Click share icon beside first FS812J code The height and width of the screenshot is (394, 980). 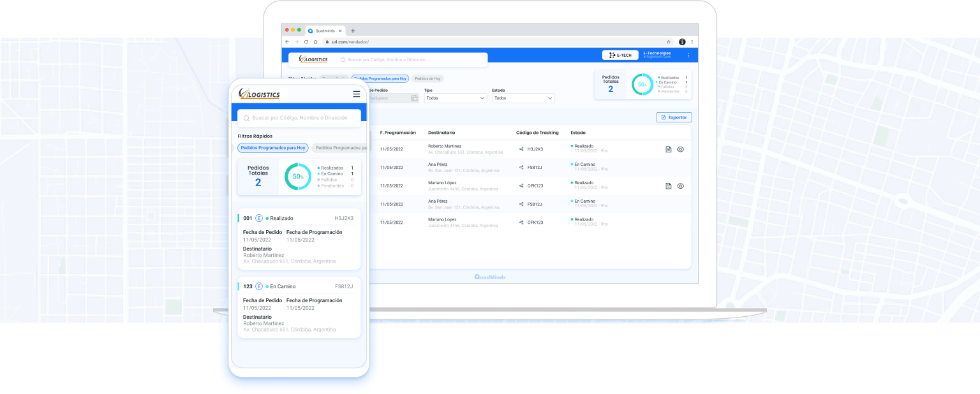click(521, 168)
